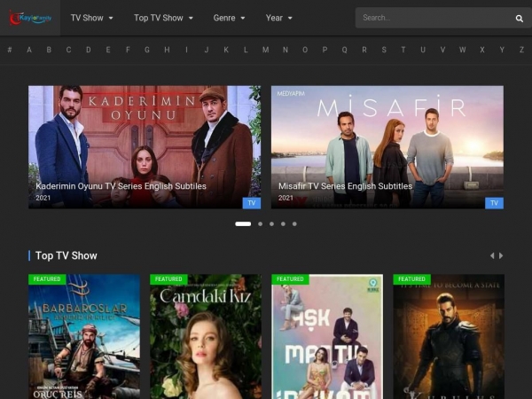Click FEATURED badge on Camdaki Kiz poster
Viewport: 532px width, 399px height.
pyautogui.click(x=168, y=279)
